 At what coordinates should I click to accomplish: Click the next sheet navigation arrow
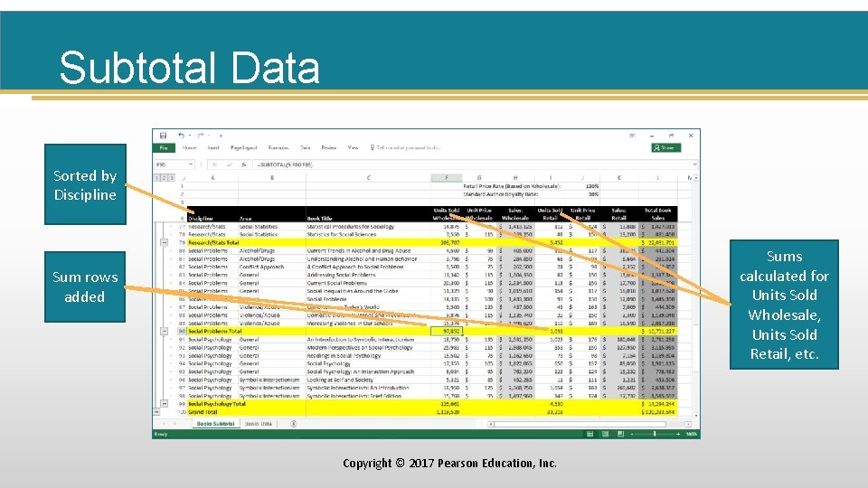click(175, 424)
